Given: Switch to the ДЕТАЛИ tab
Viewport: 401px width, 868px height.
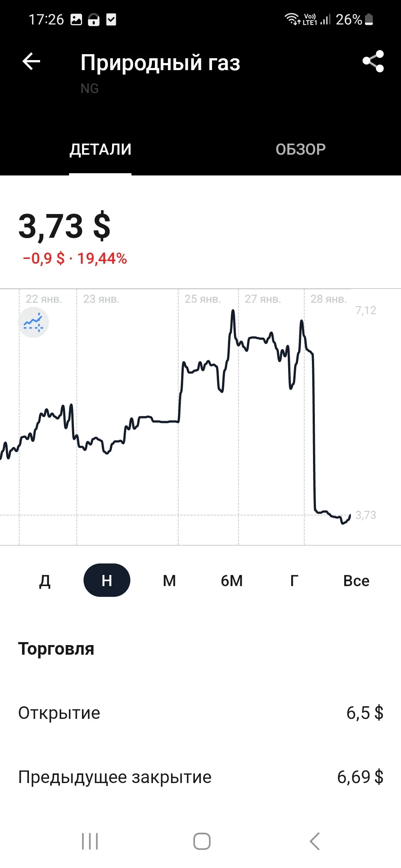Looking at the screenshot, I should coord(100,149).
